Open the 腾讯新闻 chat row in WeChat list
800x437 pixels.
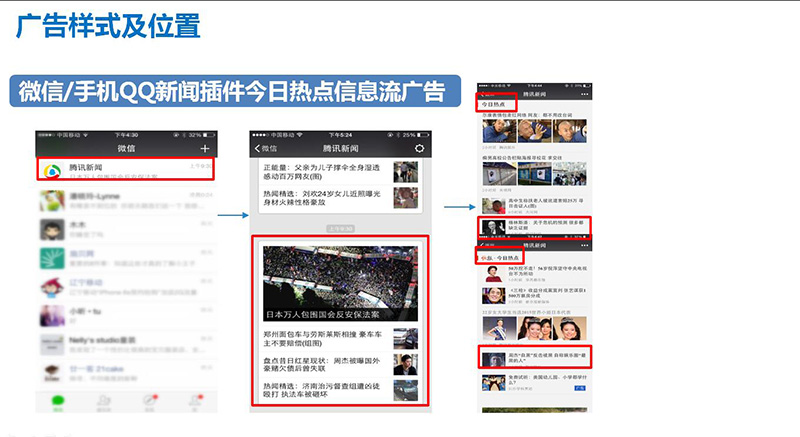(126, 169)
